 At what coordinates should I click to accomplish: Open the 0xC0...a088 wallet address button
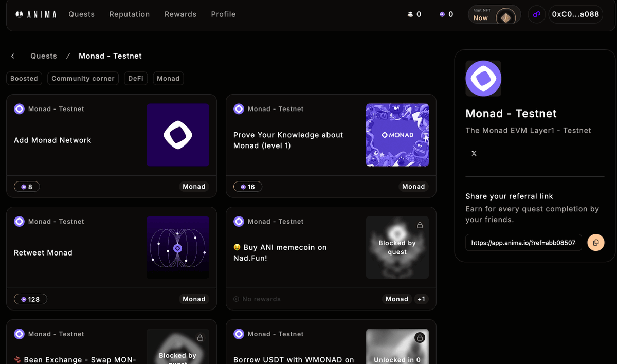(575, 14)
